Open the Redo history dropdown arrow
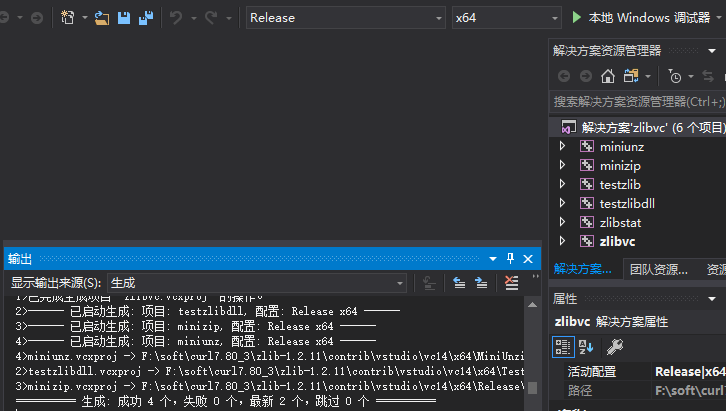Screen dimensions: 726x411 click(x=229, y=18)
